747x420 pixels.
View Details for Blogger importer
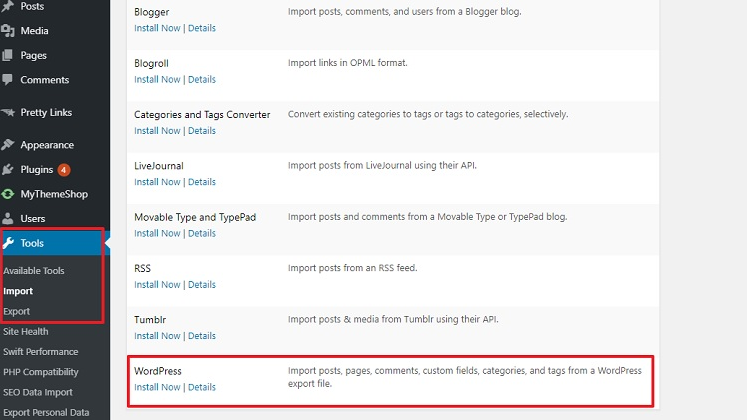[x=202, y=28]
